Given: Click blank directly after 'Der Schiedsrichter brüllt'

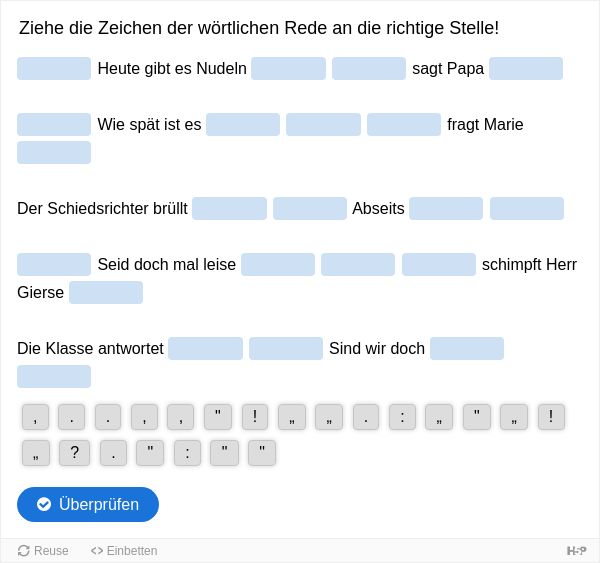Looking at the screenshot, I should [x=230, y=209].
